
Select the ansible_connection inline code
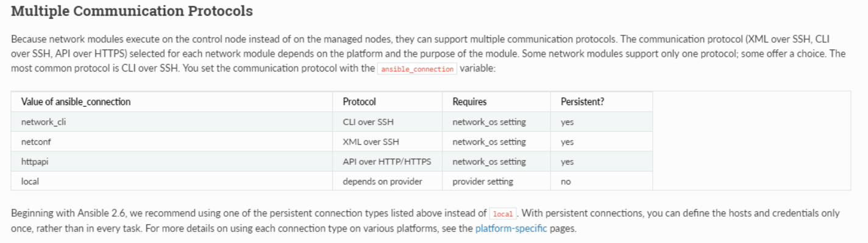(417, 69)
